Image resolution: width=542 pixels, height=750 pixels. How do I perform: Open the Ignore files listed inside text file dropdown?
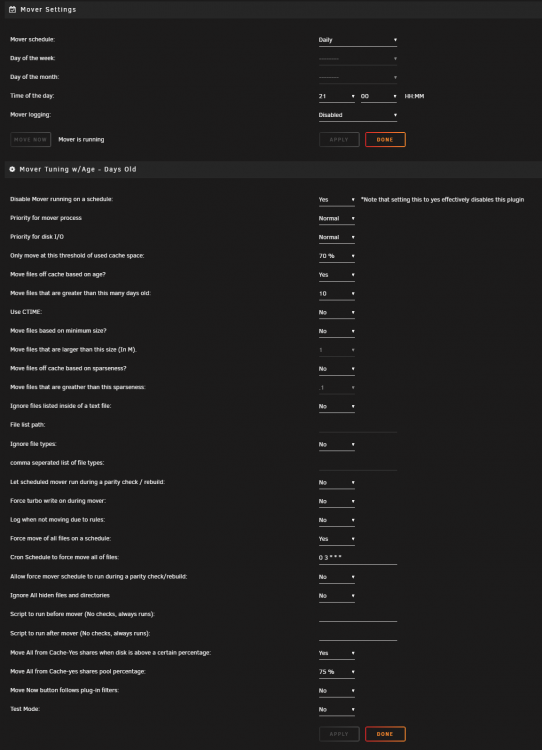(x=337, y=407)
